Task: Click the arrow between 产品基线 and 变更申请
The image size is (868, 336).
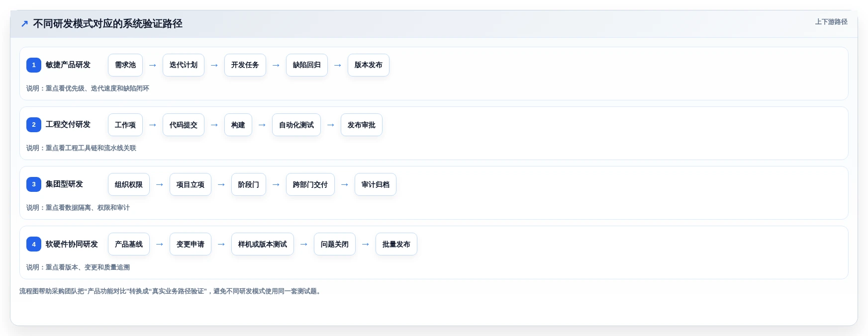Action: (x=160, y=244)
